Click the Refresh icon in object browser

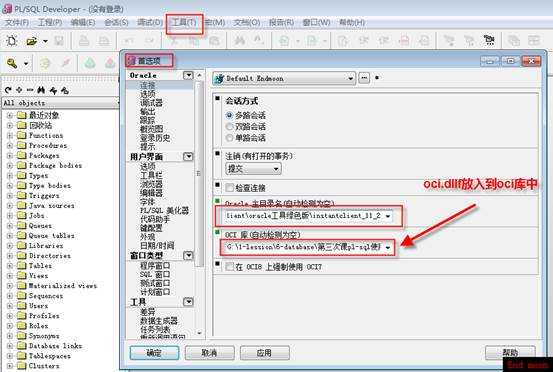(8, 90)
